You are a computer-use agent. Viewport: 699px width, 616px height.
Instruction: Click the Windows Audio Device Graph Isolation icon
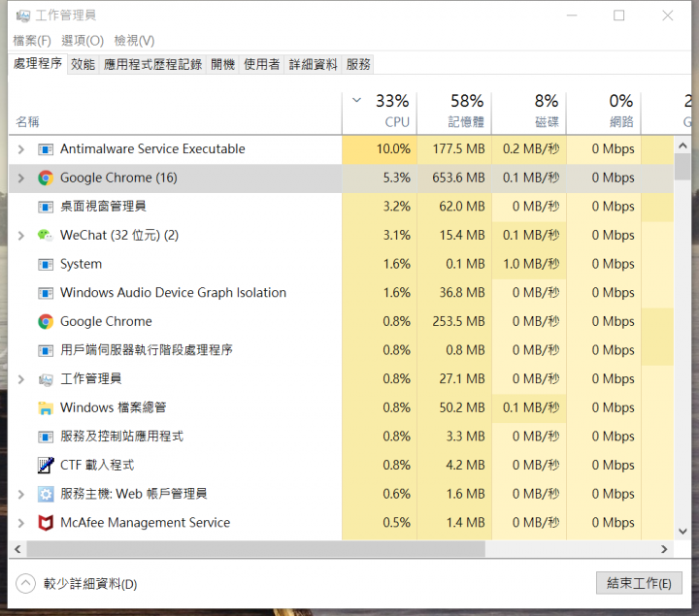(x=46, y=293)
